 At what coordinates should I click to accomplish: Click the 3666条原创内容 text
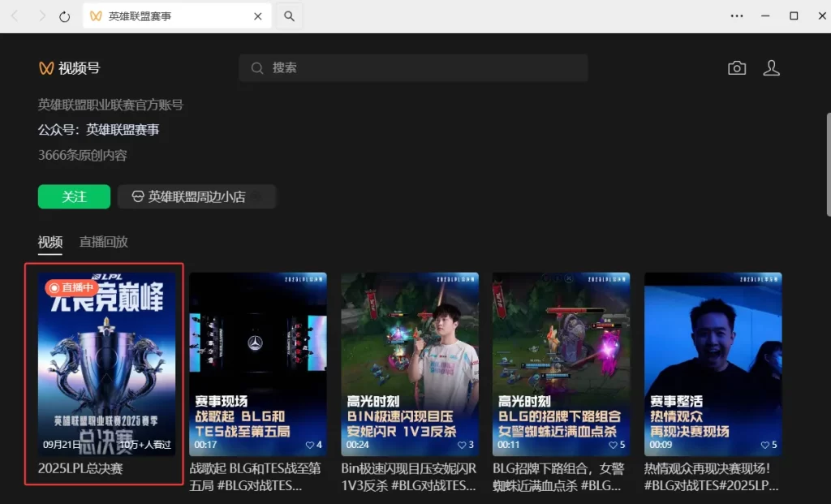coord(83,155)
